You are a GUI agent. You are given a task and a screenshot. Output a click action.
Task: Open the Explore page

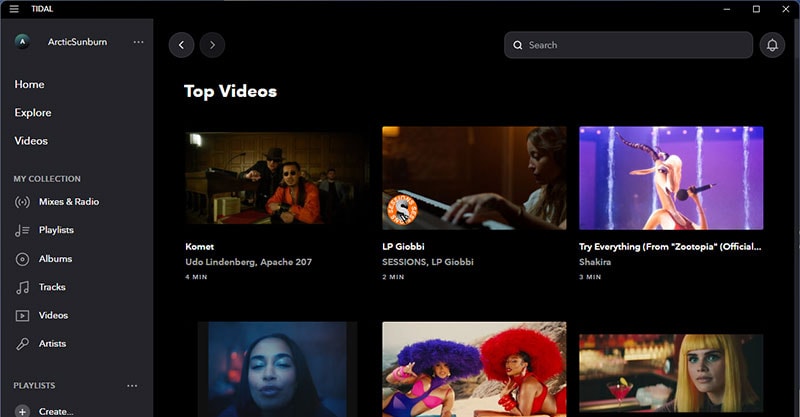pyautogui.click(x=33, y=112)
